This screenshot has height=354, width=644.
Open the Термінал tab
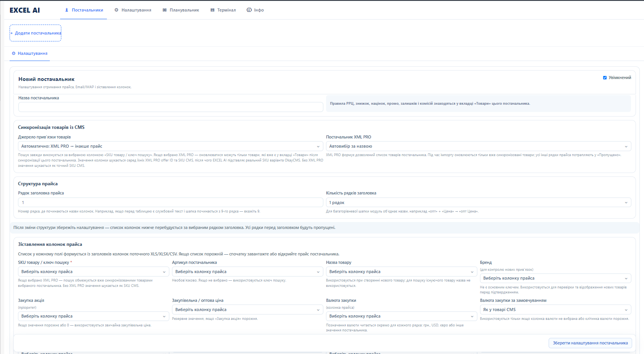[223, 10]
